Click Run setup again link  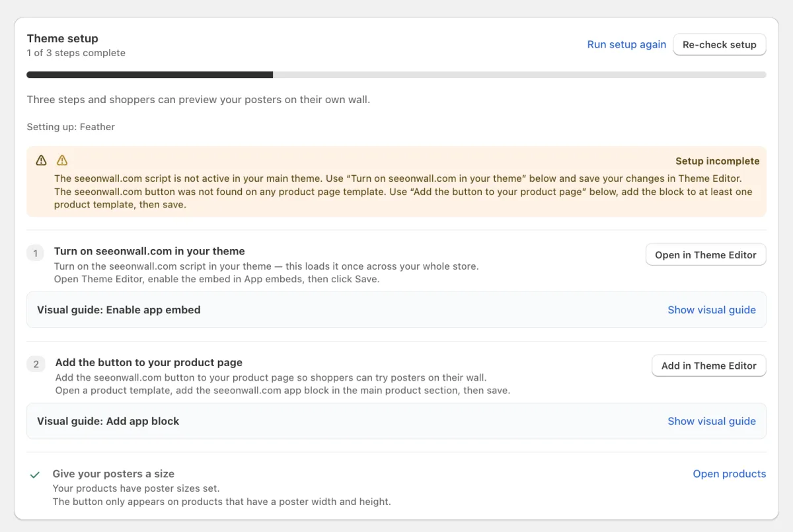pos(626,44)
